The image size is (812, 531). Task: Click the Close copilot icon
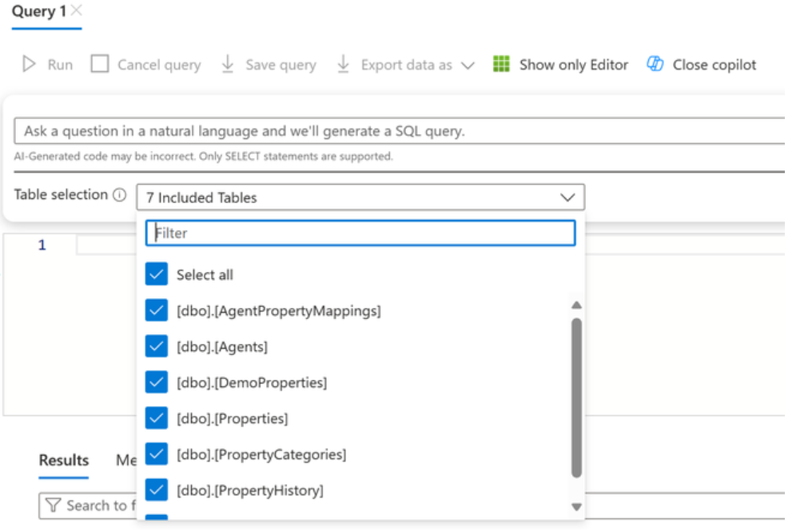[655, 65]
